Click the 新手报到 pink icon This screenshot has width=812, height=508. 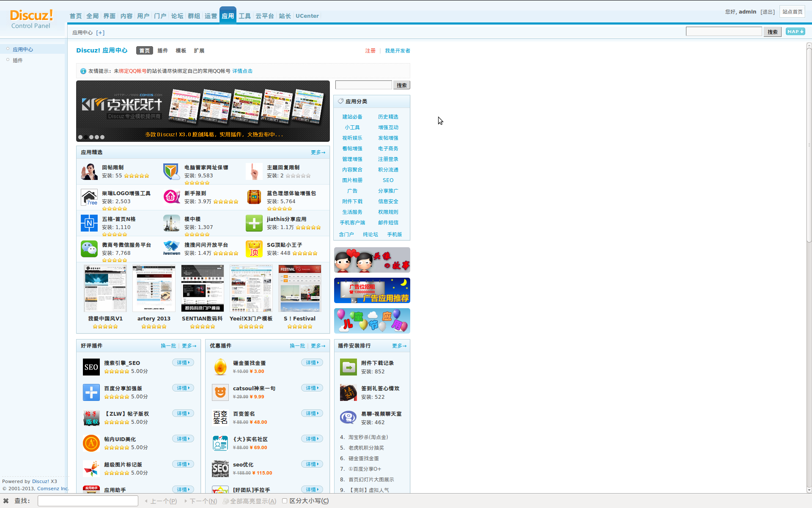(172, 197)
